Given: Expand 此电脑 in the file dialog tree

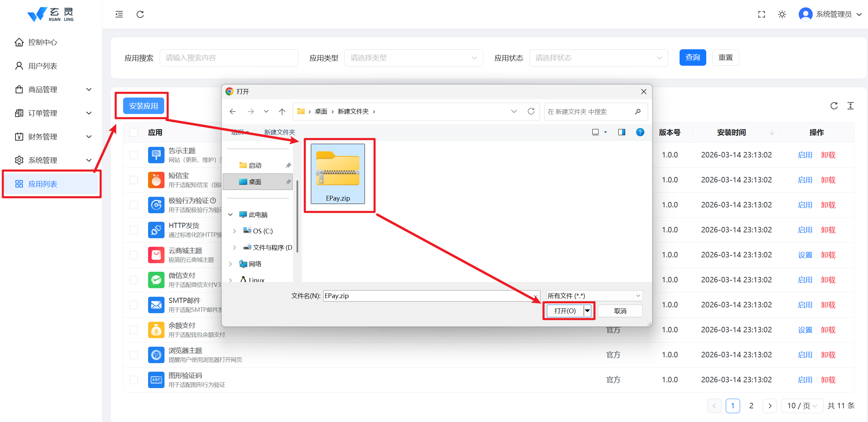Looking at the screenshot, I should tap(231, 214).
